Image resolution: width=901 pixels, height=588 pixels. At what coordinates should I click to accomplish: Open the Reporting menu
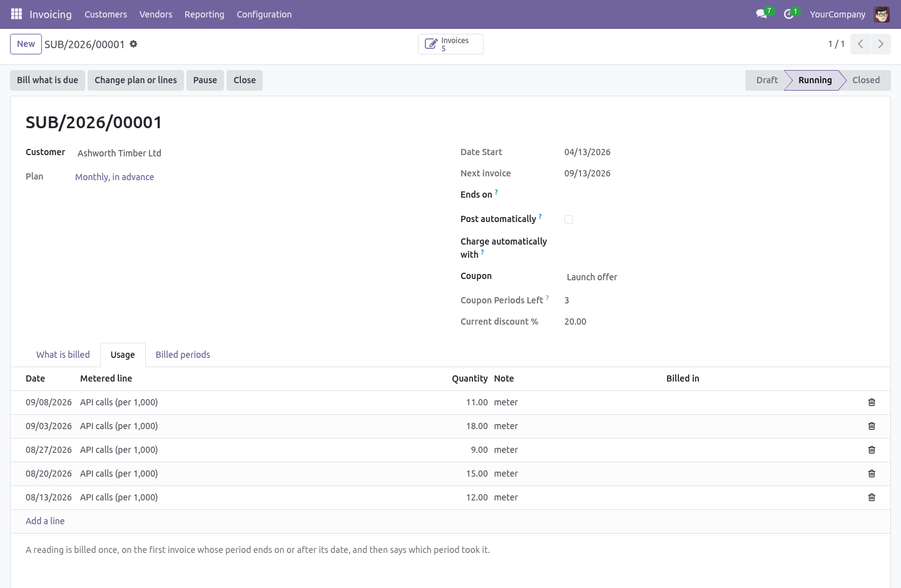pyautogui.click(x=205, y=14)
